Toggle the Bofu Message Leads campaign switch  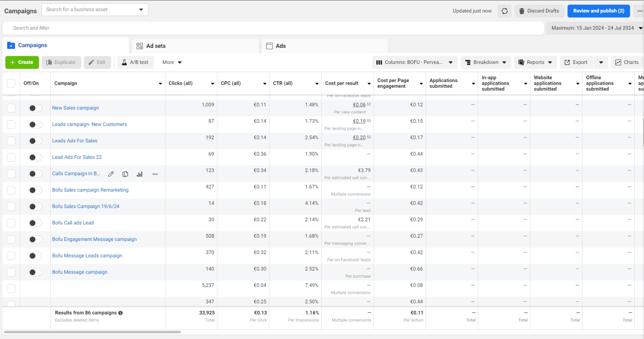pos(35,256)
